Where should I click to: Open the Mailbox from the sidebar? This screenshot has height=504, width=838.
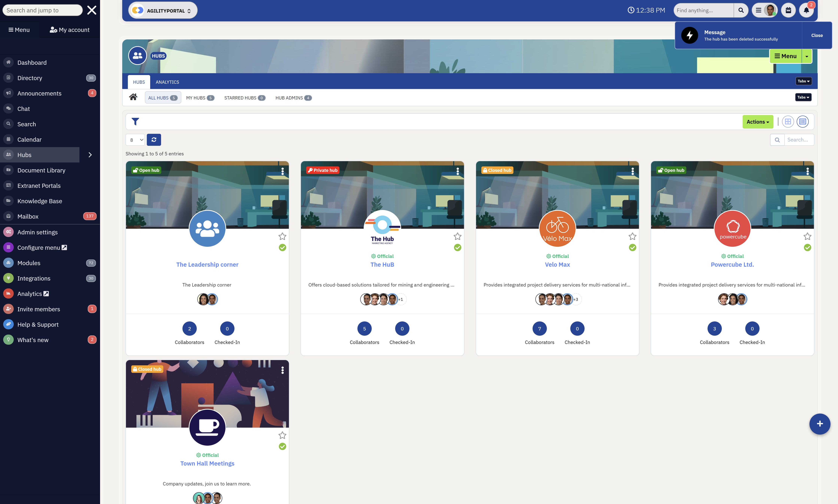click(x=28, y=216)
